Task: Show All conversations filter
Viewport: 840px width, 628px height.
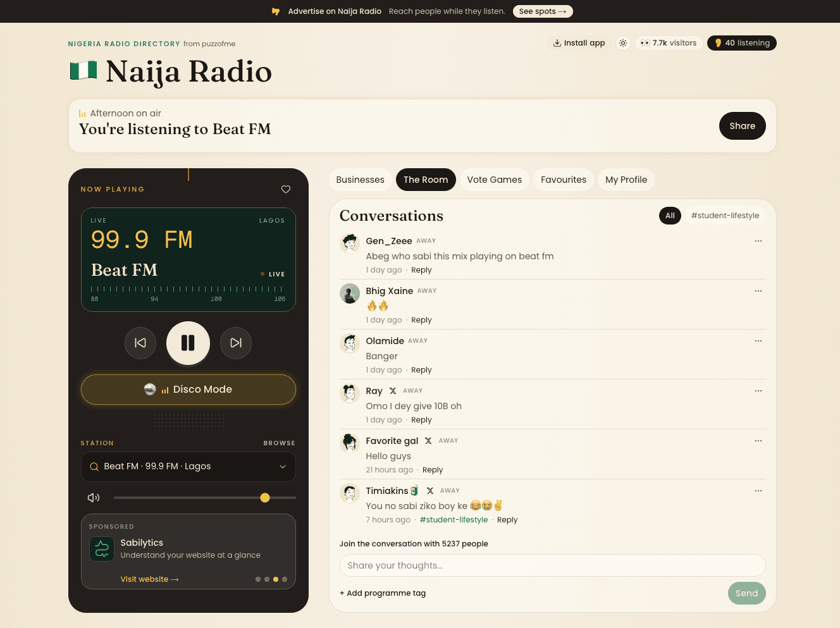Action: [x=670, y=216]
